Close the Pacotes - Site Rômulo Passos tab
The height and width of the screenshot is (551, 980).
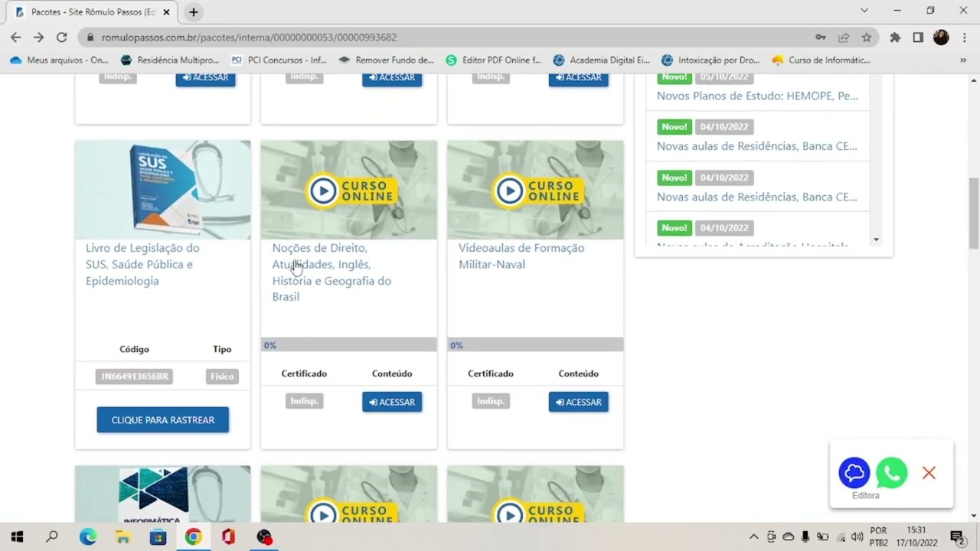click(x=166, y=12)
